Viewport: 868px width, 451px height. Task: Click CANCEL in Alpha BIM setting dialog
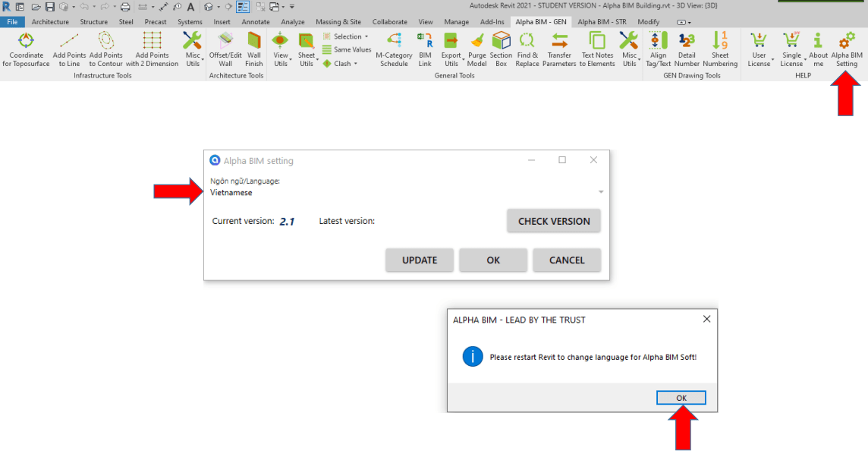click(x=567, y=260)
